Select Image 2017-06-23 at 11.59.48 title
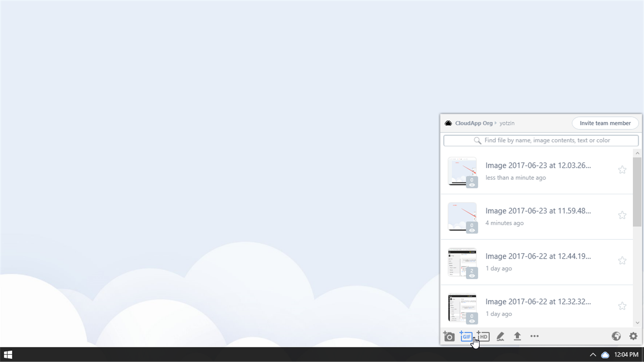The height and width of the screenshot is (362, 644). pyautogui.click(x=538, y=211)
